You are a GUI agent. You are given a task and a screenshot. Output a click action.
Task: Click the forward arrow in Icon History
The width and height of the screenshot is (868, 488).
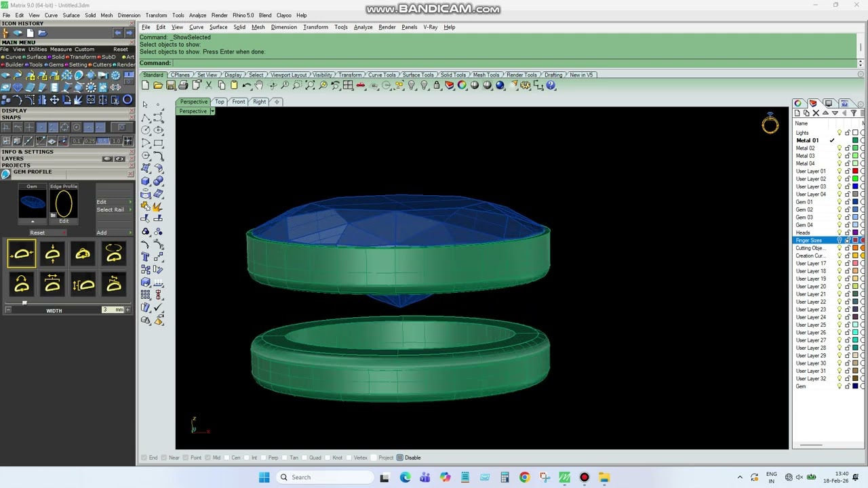pos(129,33)
